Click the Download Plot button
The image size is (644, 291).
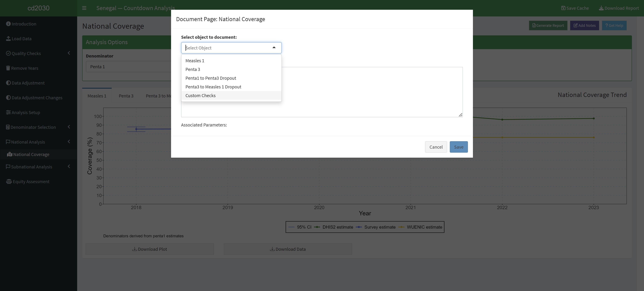pyautogui.click(x=149, y=249)
